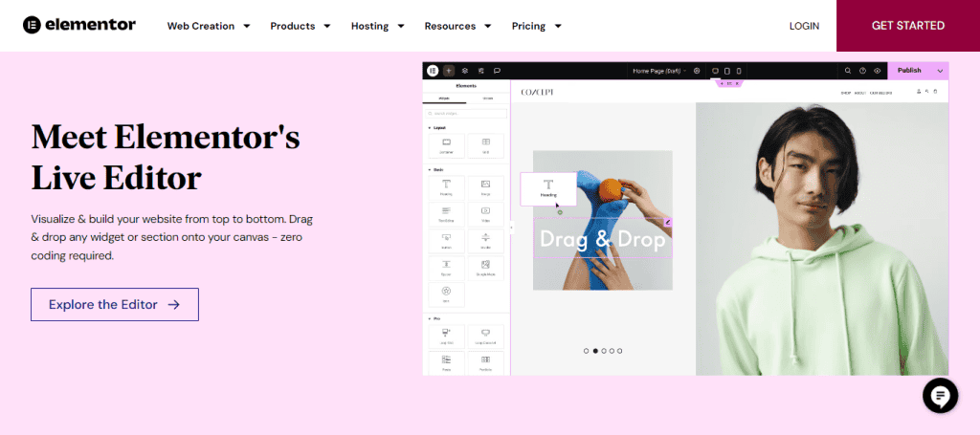Switch to mobile view in the responsive toggle

(x=739, y=71)
